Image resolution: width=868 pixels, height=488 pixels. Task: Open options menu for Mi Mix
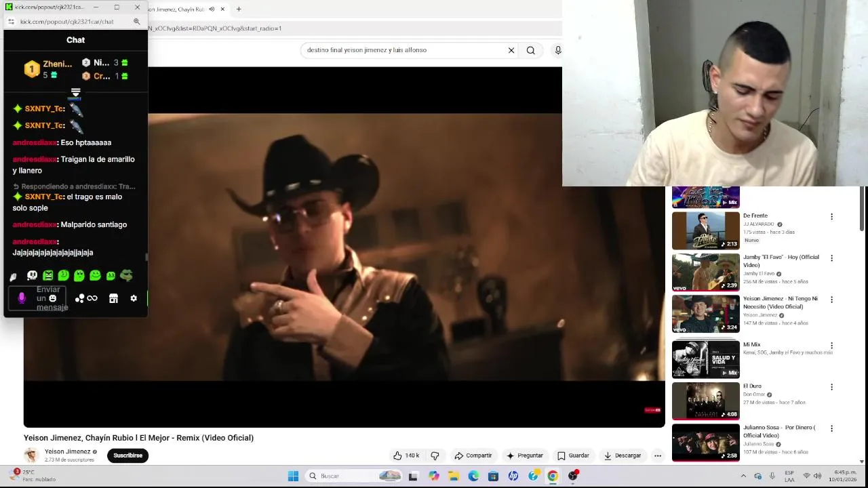831,346
